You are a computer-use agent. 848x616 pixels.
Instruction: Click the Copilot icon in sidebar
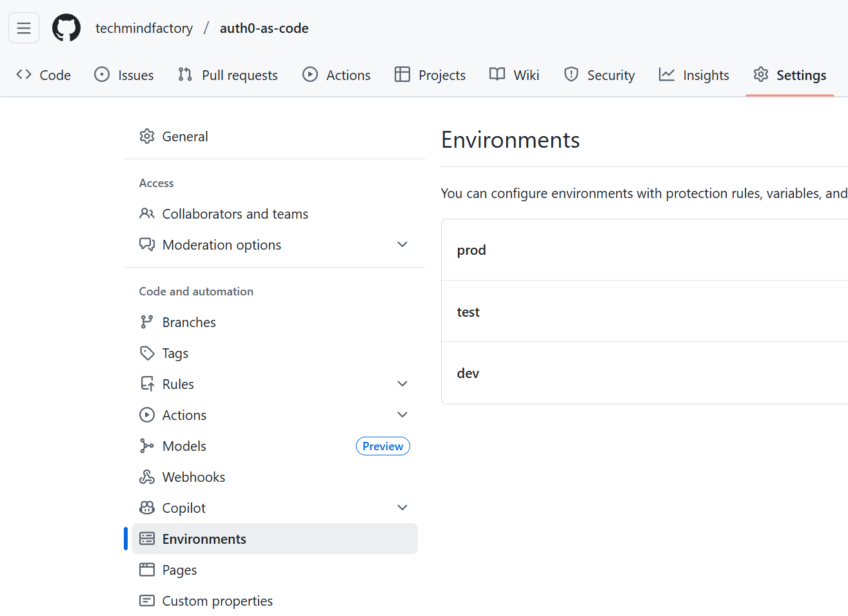tap(147, 508)
